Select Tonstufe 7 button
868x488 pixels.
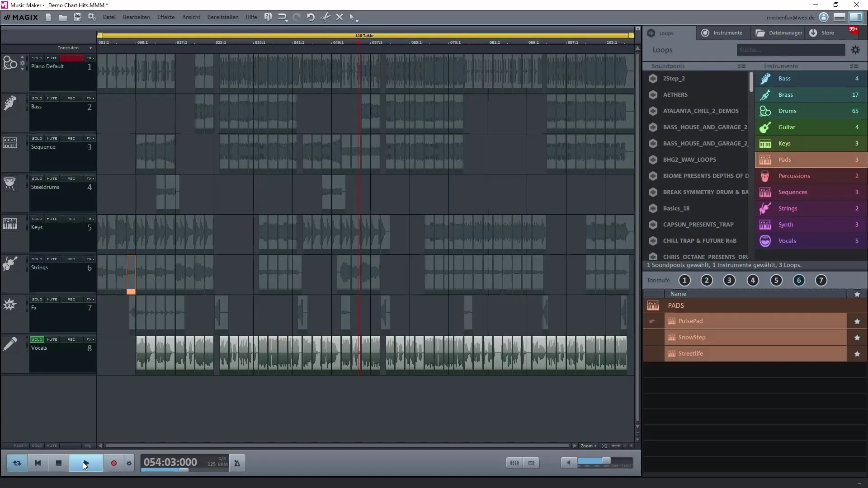click(821, 281)
